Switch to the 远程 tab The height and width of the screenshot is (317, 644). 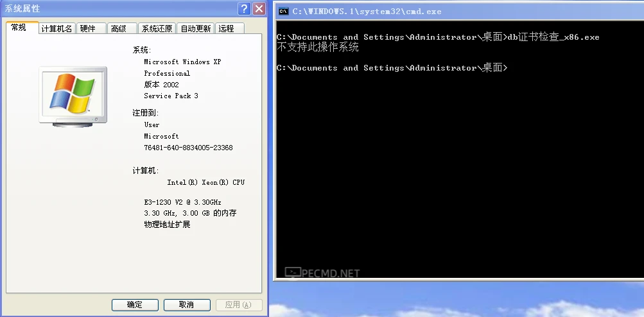[230, 28]
